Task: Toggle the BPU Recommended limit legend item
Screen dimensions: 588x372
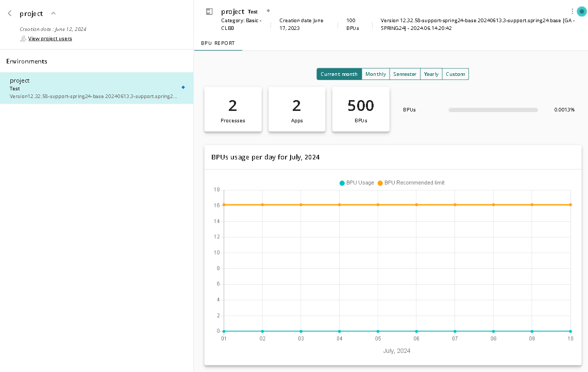Action: [411, 183]
